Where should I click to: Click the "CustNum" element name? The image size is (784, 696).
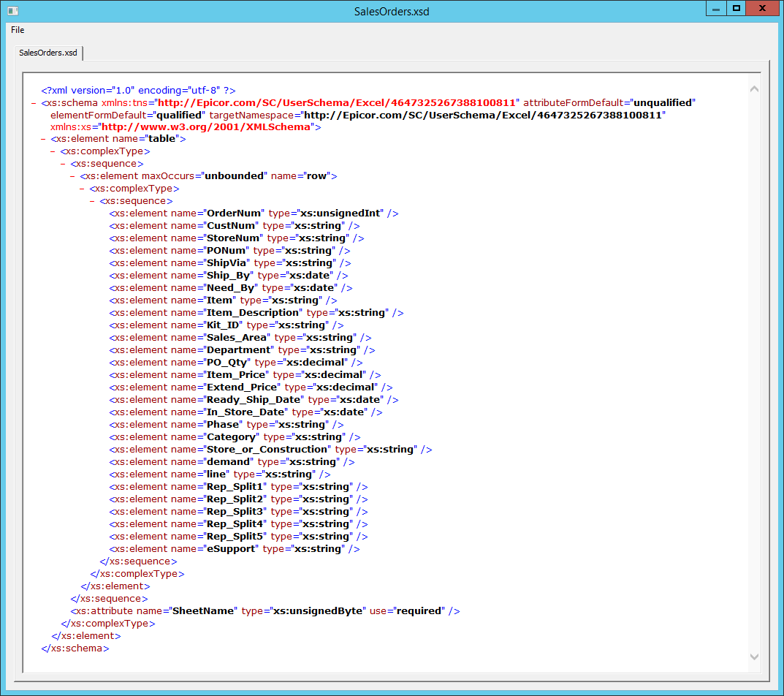coord(231,226)
